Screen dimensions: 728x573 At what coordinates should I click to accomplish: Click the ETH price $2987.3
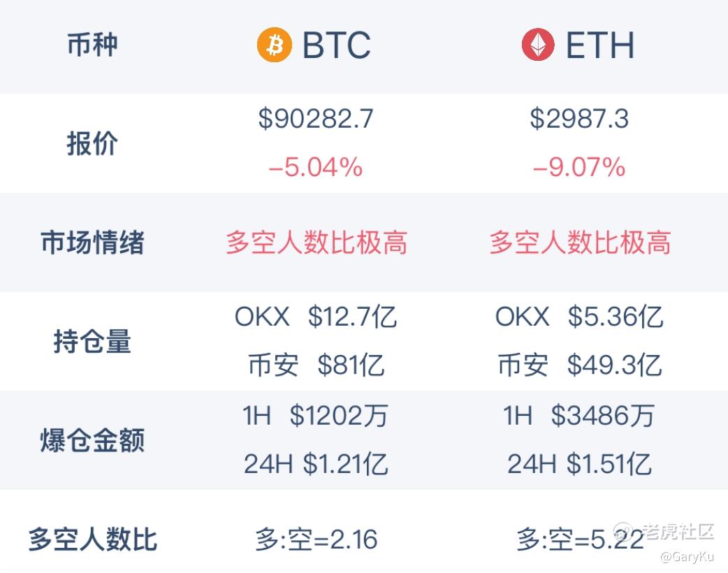pyautogui.click(x=579, y=119)
